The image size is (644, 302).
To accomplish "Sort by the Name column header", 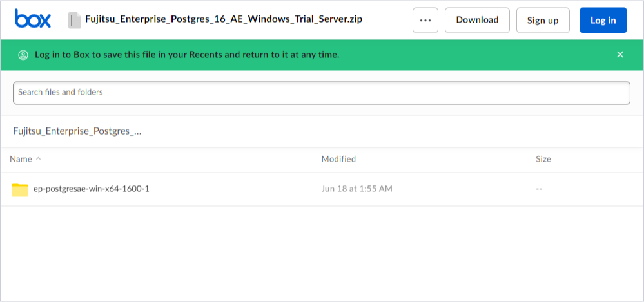I will pyautogui.click(x=21, y=159).
